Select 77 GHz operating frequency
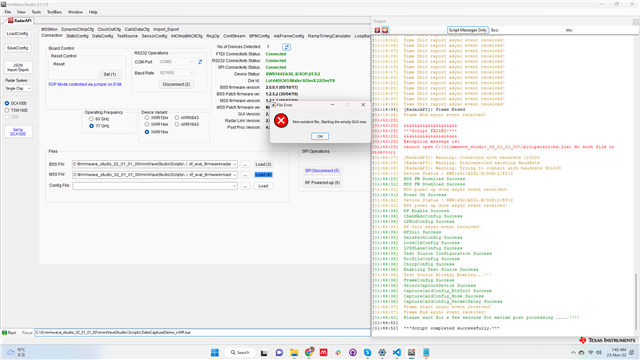The width and height of the screenshot is (640, 360). 91,126
